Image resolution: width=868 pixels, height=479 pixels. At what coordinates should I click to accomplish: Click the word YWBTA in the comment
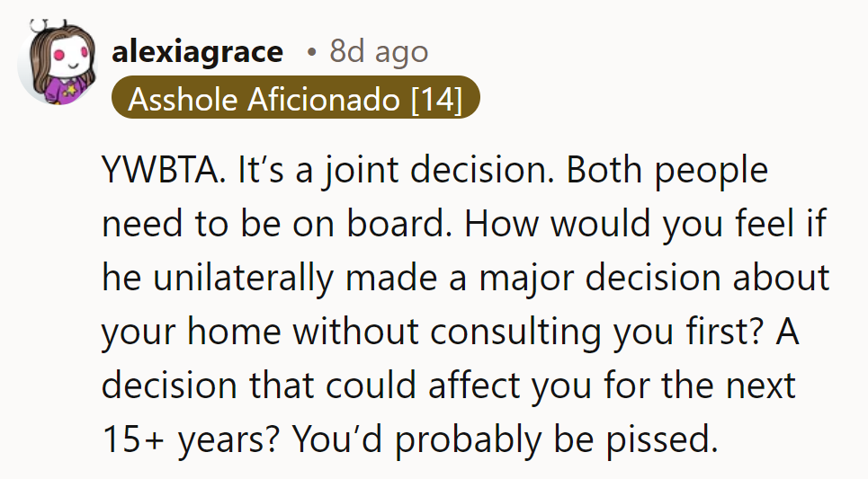pos(161,171)
